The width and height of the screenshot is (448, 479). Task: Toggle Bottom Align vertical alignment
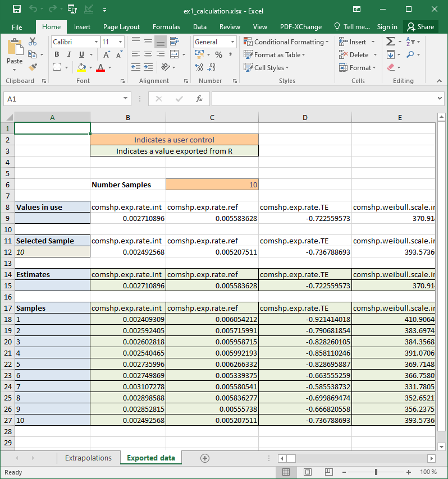click(x=160, y=42)
